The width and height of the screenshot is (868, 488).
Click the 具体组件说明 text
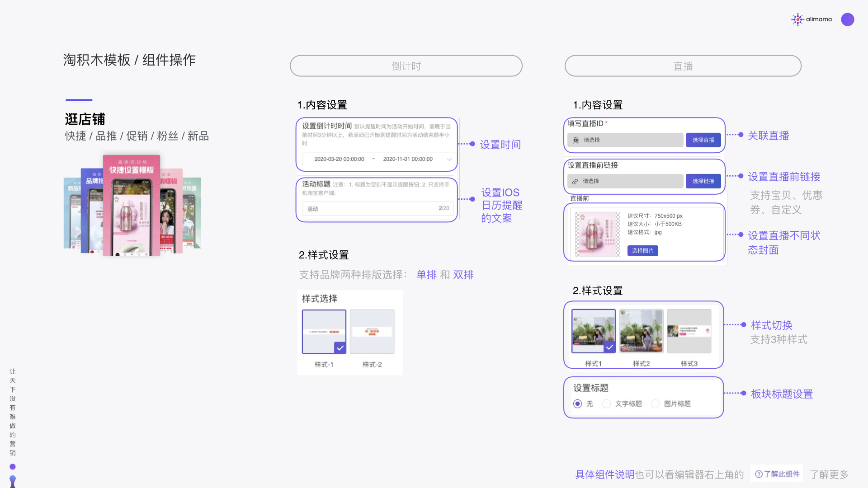click(x=604, y=474)
